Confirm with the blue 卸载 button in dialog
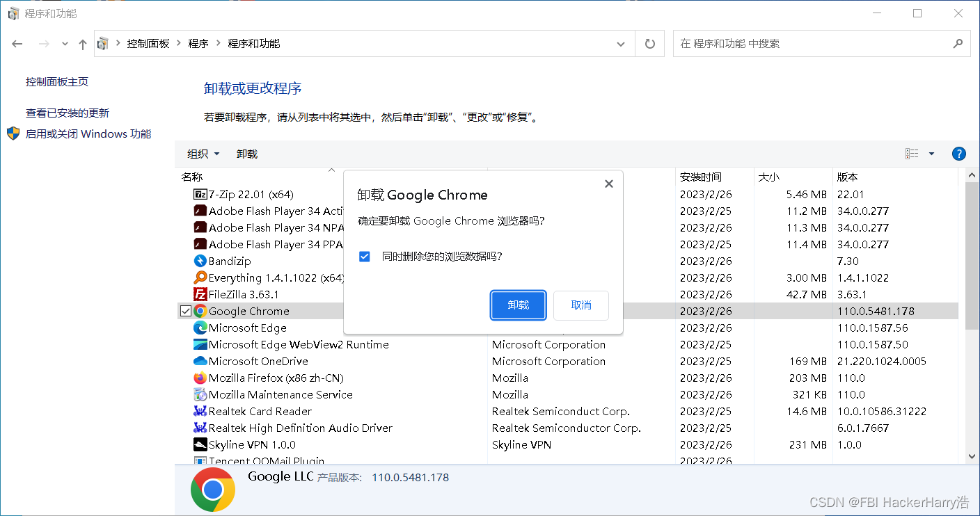 [x=519, y=305]
